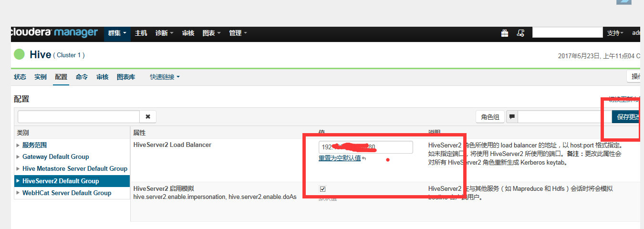Image resolution: width=644 pixels, height=229 pixels.
Task: Open the 审核 menu in the top bar
Action: coord(188,33)
